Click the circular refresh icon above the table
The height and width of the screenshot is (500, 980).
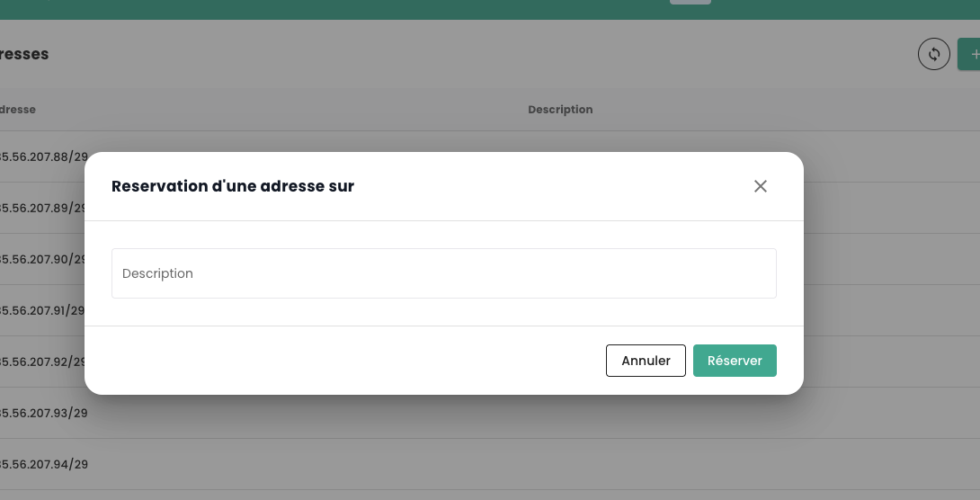[x=934, y=54]
